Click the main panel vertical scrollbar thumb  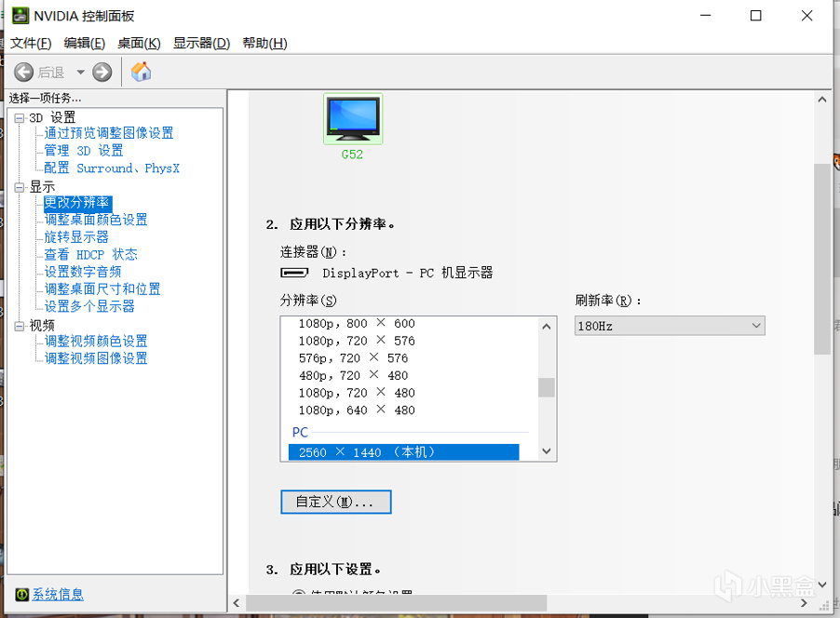pos(822,259)
